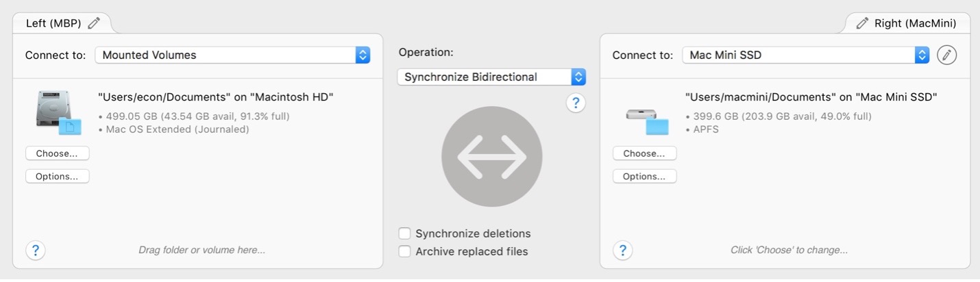980x282 pixels.
Task: Change the Synchronize Bidirectional operation dropdown
Action: point(491,77)
